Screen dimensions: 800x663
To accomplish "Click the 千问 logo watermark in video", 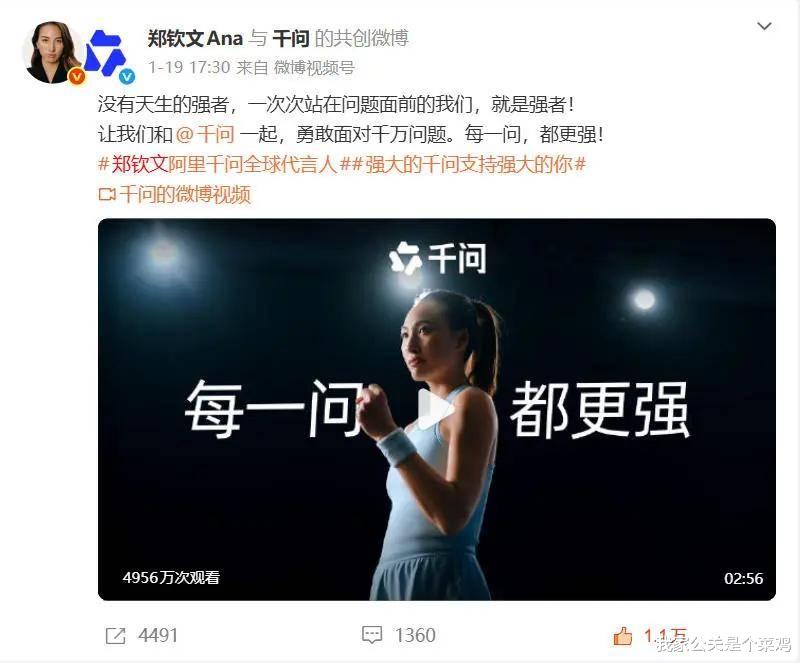I will [437, 258].
